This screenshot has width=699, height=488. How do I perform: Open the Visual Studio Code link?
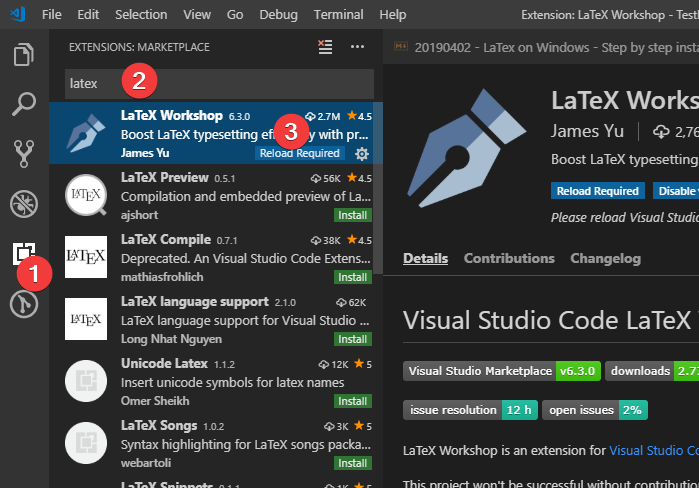coord(654,450)
